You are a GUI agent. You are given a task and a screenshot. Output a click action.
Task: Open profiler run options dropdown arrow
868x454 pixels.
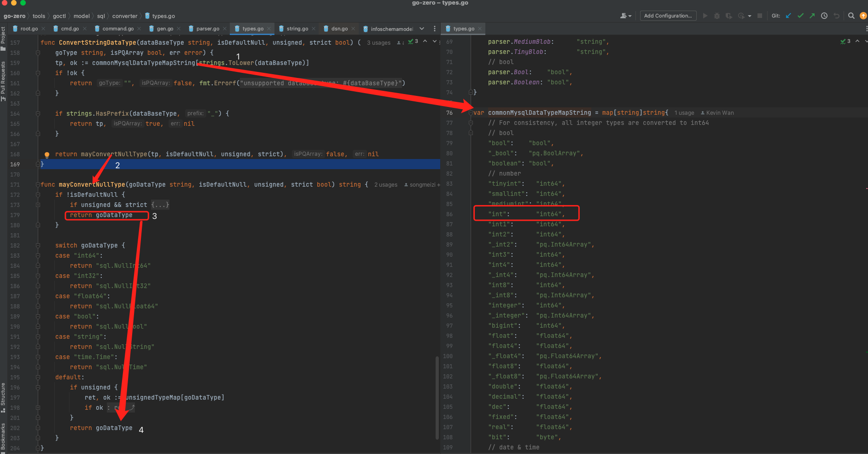tap(750, 16)
